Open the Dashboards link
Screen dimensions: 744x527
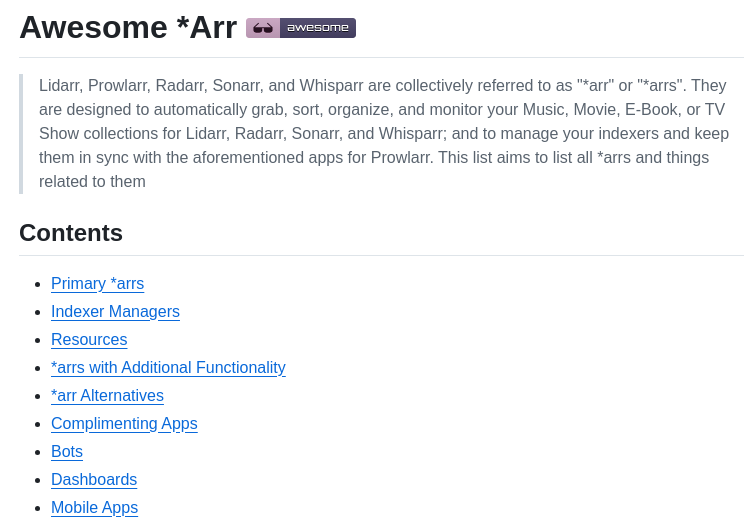click(94, 480)
